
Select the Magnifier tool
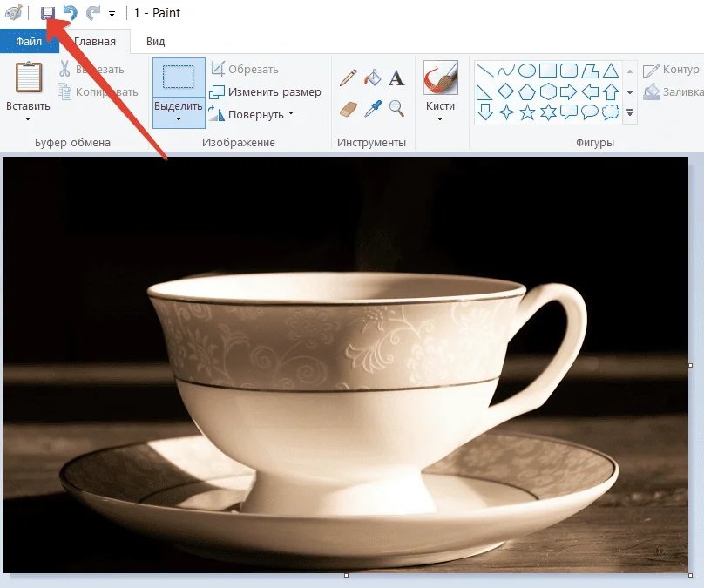click(x=396, y=108)
